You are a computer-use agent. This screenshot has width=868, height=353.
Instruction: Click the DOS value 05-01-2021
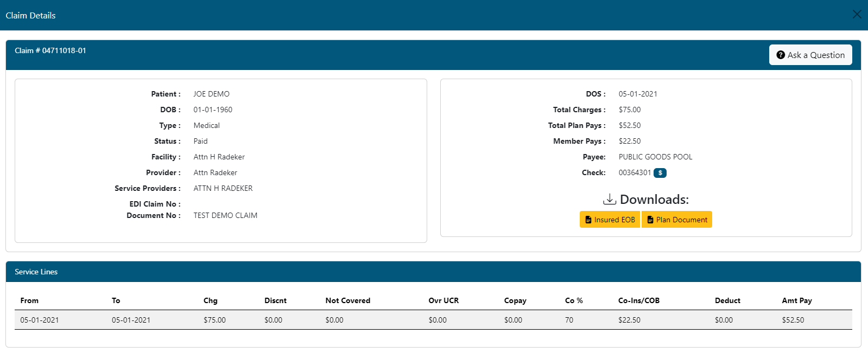pyautogui.click(x=638, y=94)
